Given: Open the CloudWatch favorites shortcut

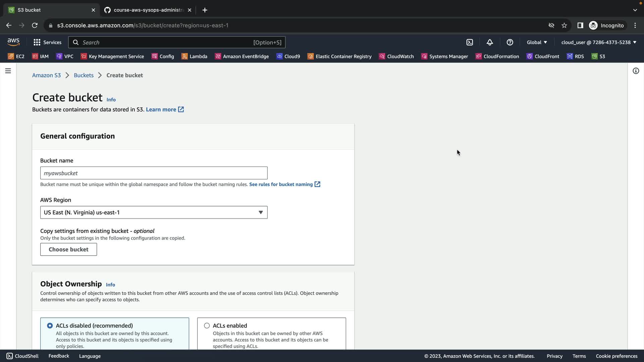Looking at the screenshot, I should (x=396, y=56).
